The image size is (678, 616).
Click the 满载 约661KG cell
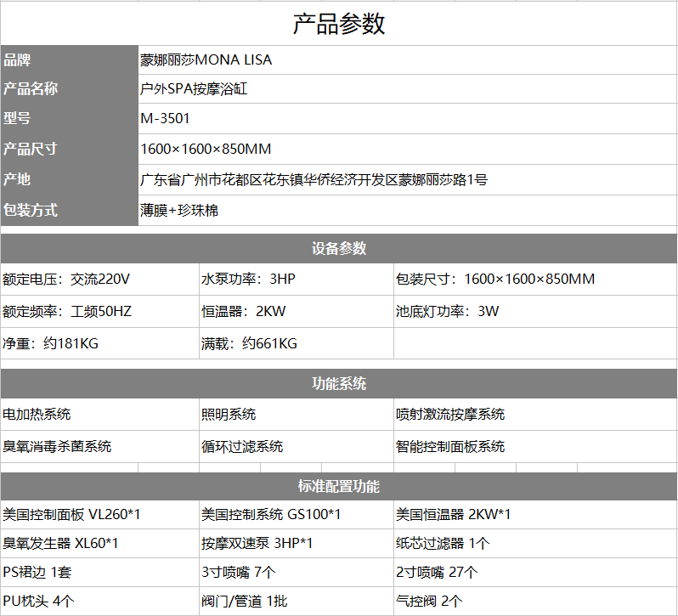(x=249, y=343)
